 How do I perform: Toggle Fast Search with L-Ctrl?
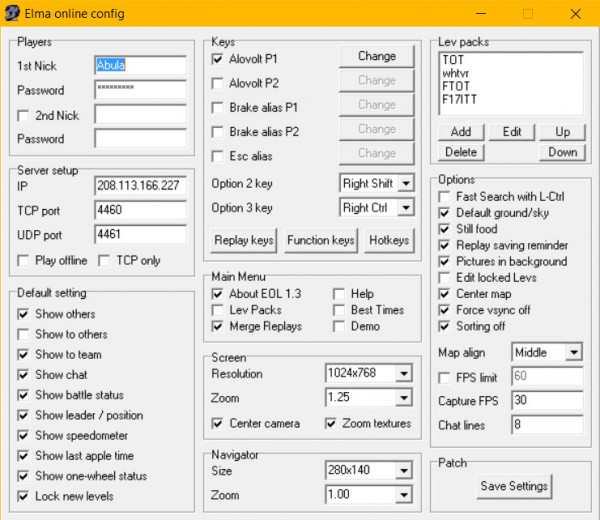446,197
